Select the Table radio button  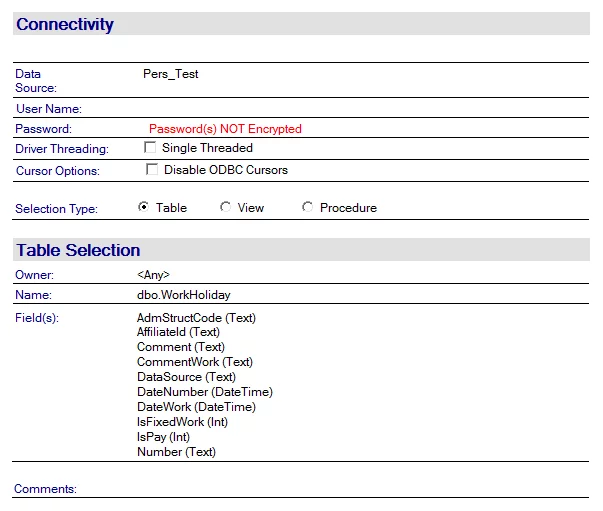[143, 208]
